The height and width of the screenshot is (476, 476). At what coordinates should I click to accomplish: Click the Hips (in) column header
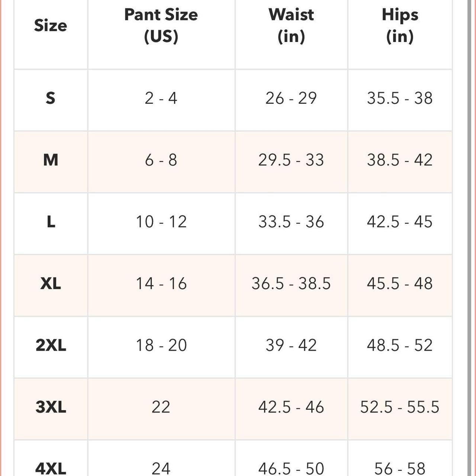[400, 25]
